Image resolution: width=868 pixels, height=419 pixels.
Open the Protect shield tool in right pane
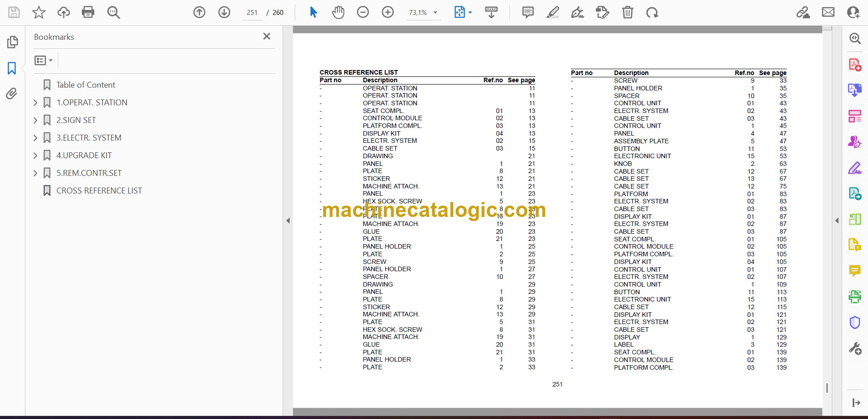click(x=855, y=322)
